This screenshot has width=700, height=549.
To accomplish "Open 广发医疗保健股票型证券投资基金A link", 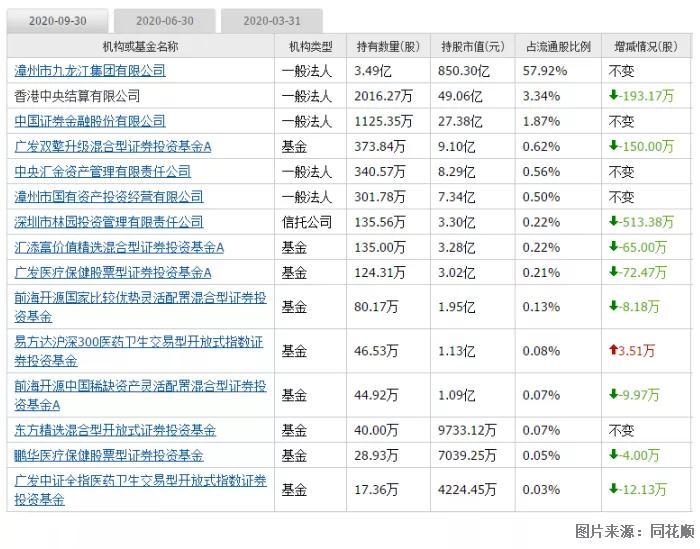I will (x=112, y=272).
